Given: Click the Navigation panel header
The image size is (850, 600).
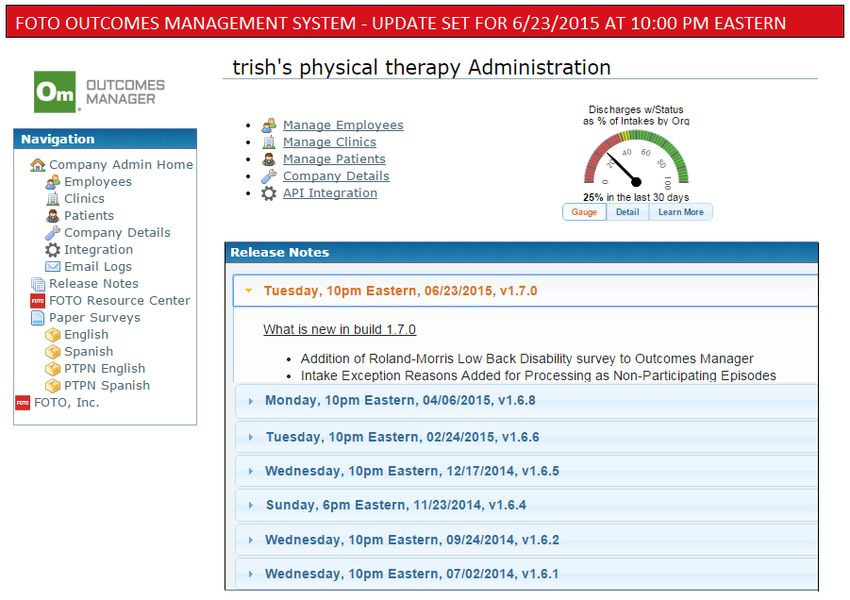Looking at the screenshot, I should 105,139.
